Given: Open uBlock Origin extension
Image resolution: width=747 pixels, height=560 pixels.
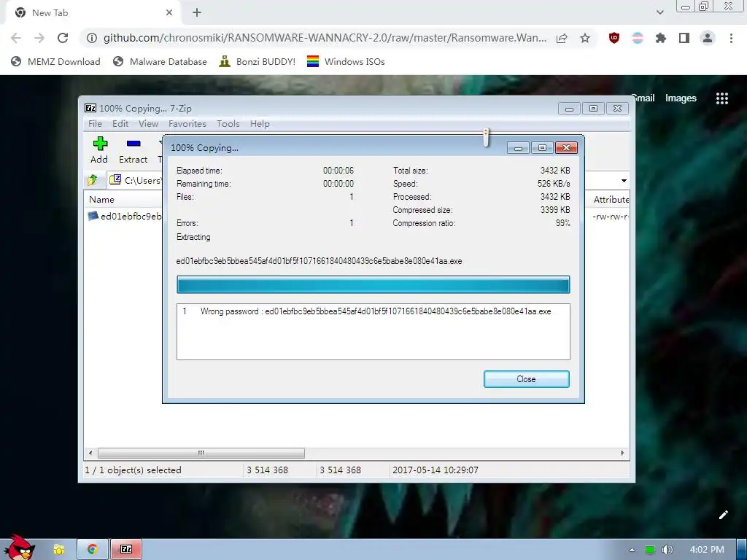Looking at the screenshot, I should tap(614, 38).
